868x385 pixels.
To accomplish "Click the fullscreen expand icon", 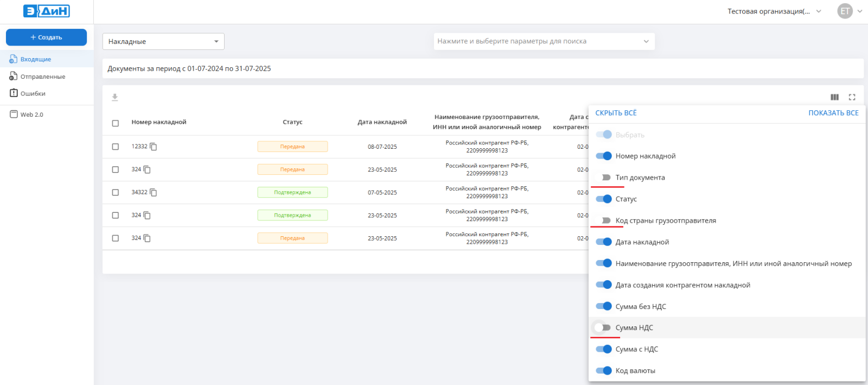I will tap(852, 97).
